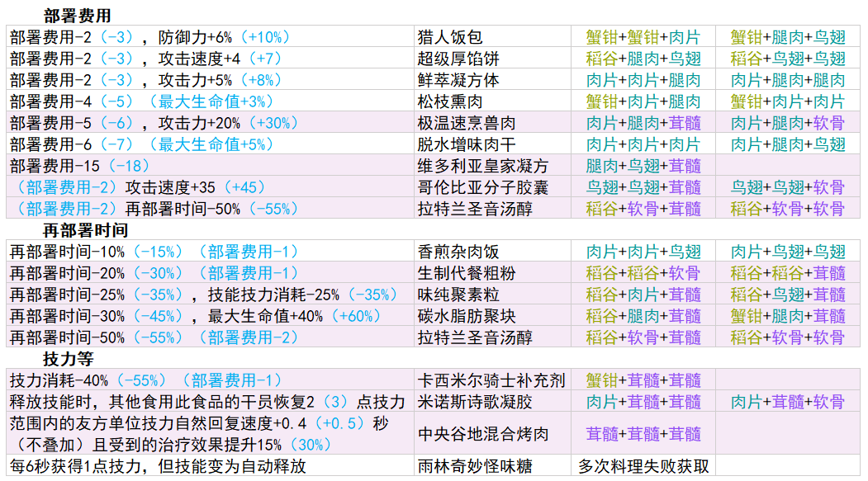The width and height of the screenshot is (868, 481).
Task: Click the 部署费用 section heading
Action: [78, 16]
